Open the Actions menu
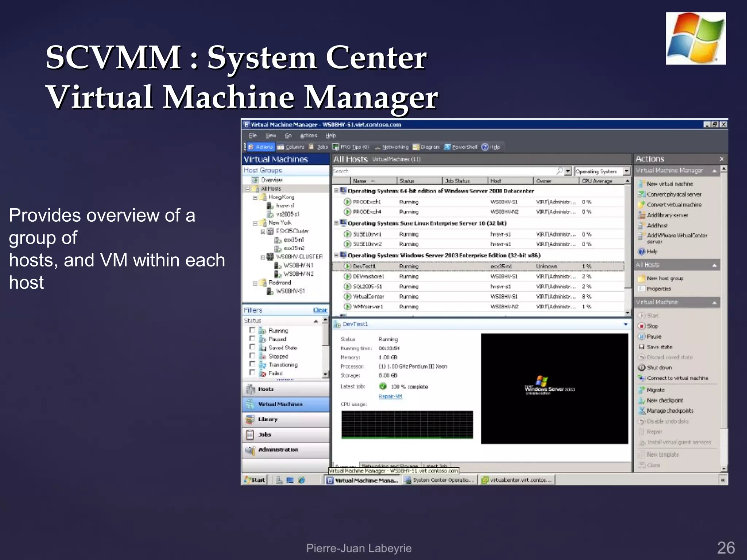This screenshot has width=747, height=560. click(309, 136)
